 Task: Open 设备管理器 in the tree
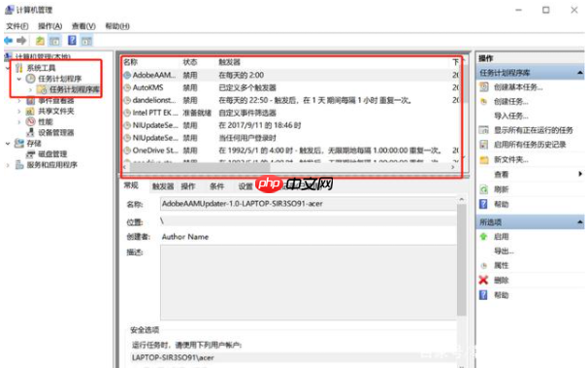point(56,133)
